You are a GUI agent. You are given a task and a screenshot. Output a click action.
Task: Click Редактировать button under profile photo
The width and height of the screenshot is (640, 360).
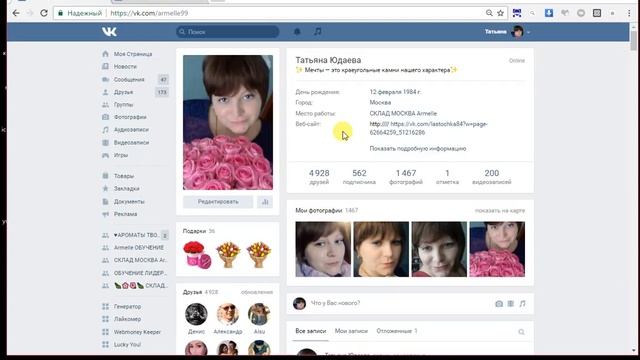click(218, 202)
